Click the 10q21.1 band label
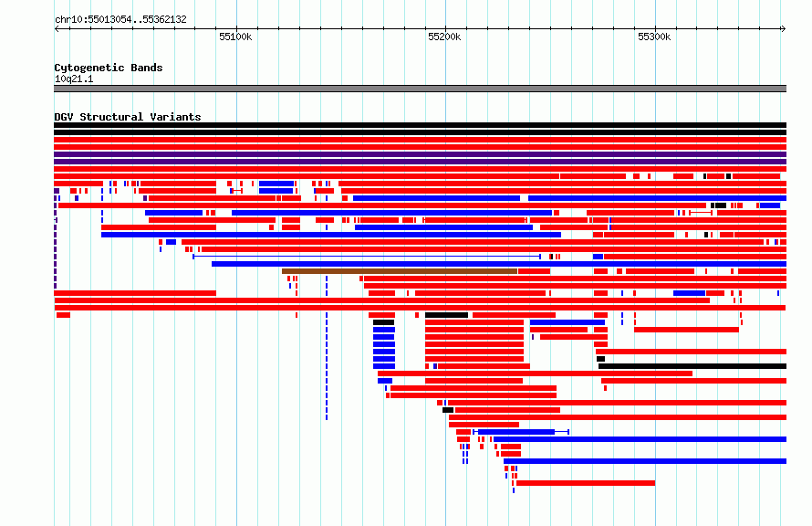 click(74, 79)
